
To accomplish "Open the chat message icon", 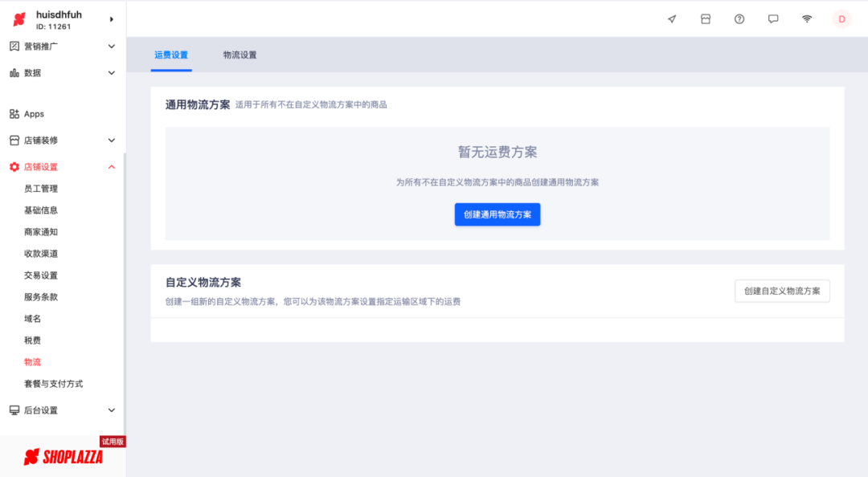I will tap(773, 19).
